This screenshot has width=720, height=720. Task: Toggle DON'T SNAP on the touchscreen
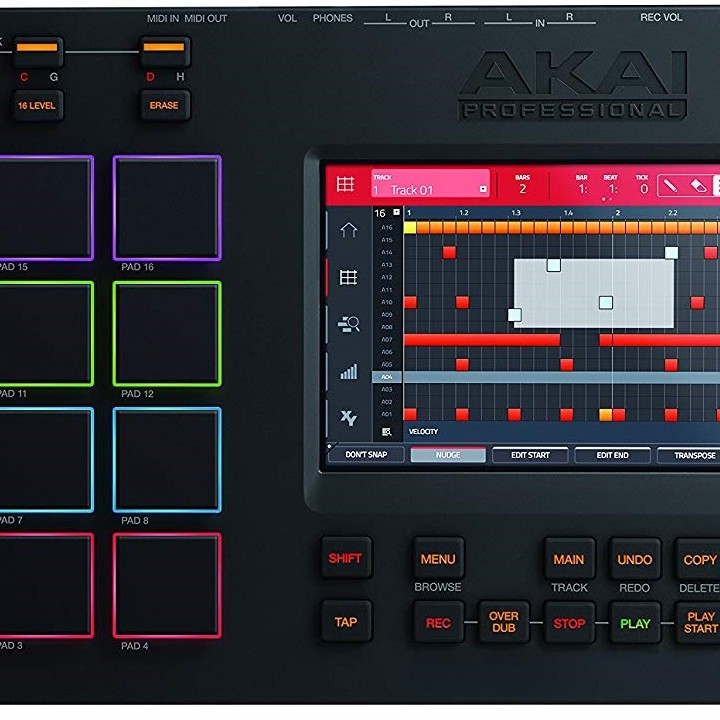(x=366, y=455)
